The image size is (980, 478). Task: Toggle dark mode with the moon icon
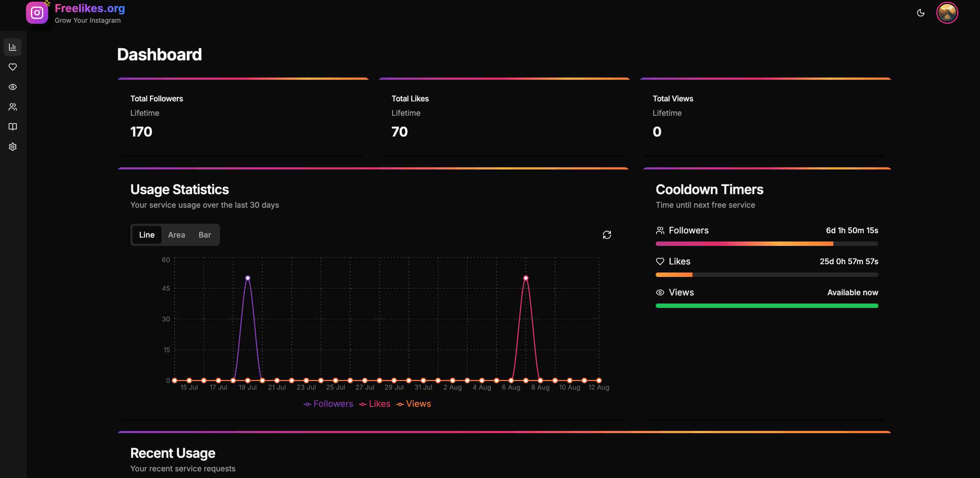921,12
